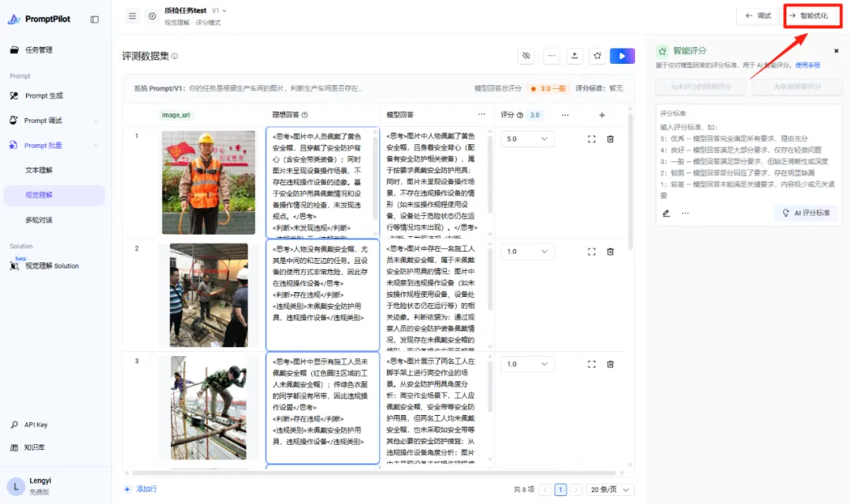Click the pencil edit icon in 评分标准 box

[x=666, y=213]
